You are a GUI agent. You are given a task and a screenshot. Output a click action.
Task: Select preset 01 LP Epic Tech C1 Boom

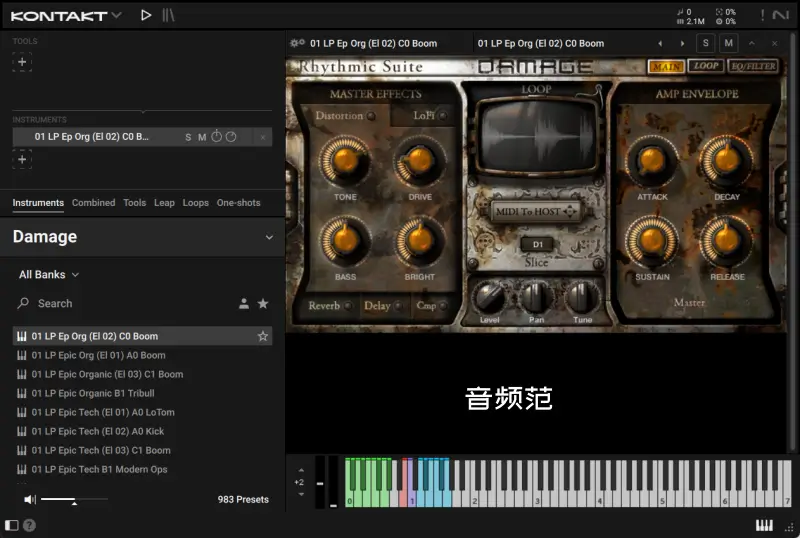point(142,450)
